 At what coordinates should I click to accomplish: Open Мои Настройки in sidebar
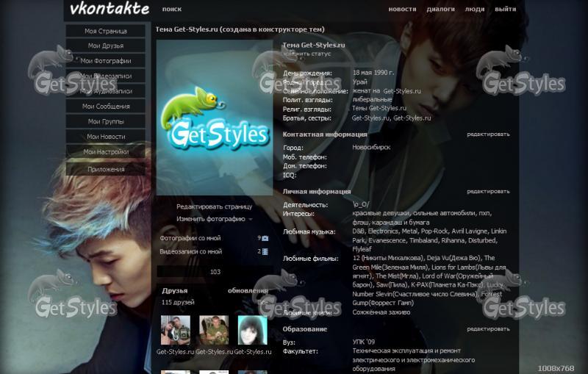point(105,152)
